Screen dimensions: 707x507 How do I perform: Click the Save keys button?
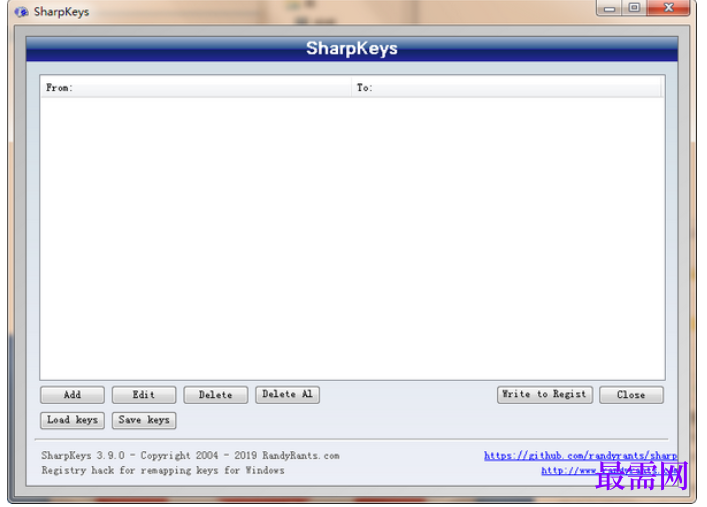(x=144, y=420)
